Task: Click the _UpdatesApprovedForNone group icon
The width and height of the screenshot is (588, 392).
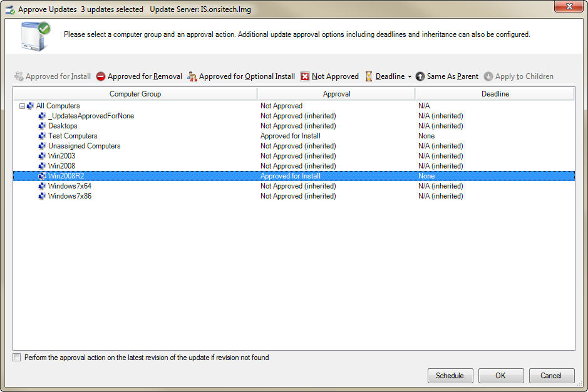Action: (x=42, y=116)
